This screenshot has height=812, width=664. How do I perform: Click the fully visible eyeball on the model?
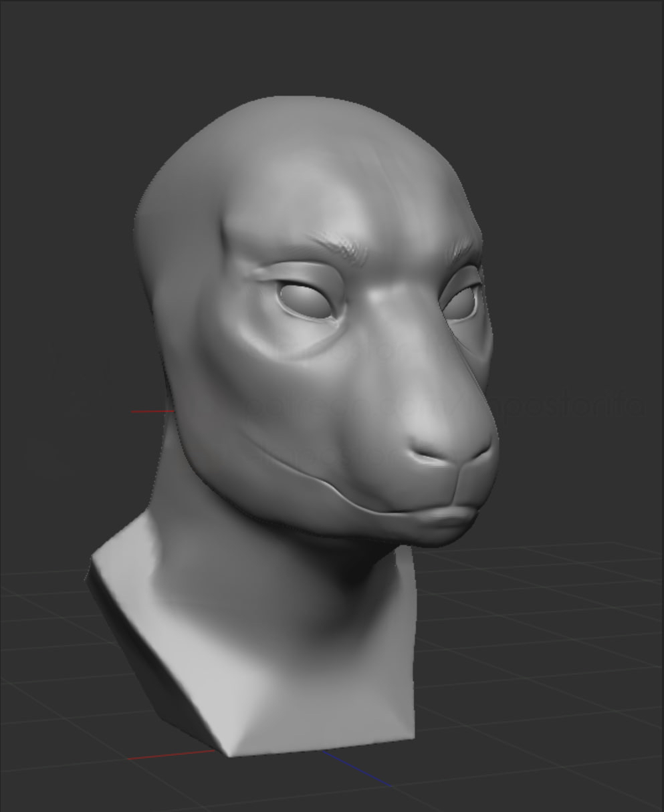[306, 300]
